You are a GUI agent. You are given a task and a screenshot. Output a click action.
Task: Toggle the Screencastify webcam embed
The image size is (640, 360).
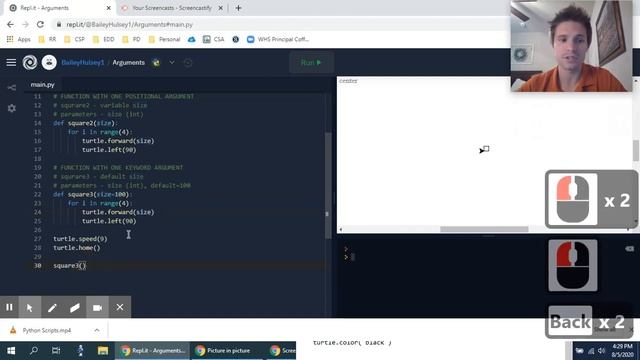[x=97, y=307]
